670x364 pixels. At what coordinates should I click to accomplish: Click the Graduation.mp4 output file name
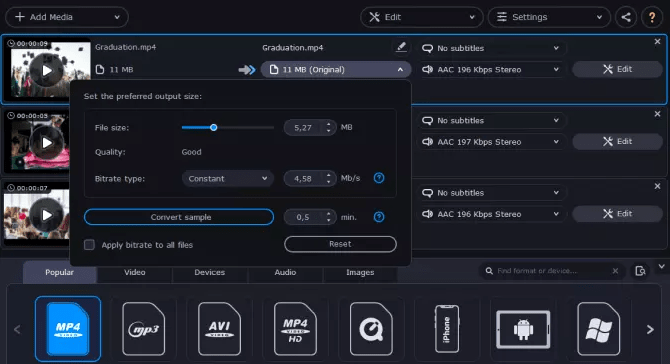(x=293, y=47)
